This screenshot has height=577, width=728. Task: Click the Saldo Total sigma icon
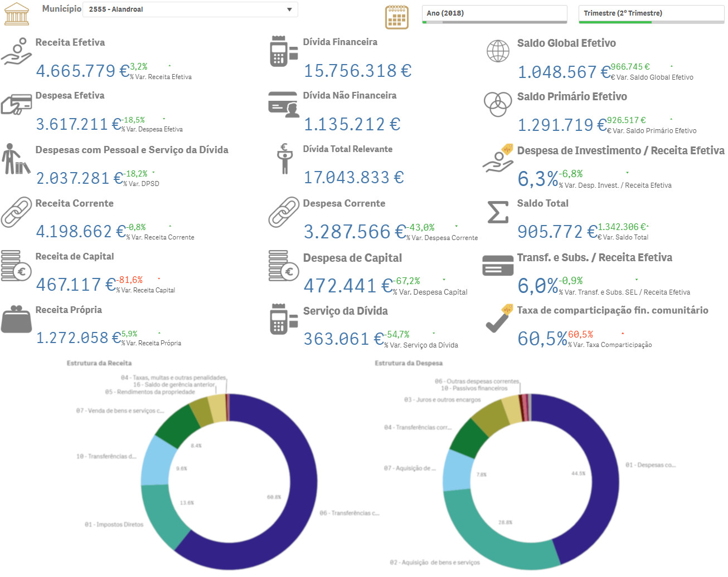point(497,212)
